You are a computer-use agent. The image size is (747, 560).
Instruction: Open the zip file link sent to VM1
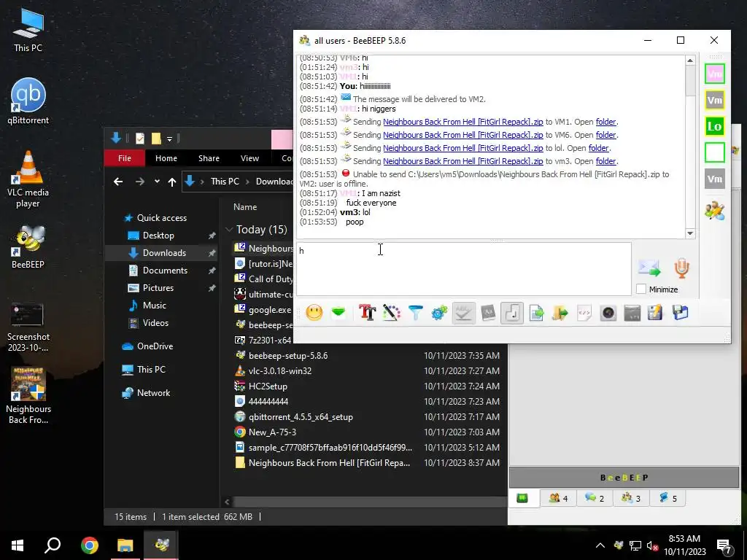coord(462,122)
